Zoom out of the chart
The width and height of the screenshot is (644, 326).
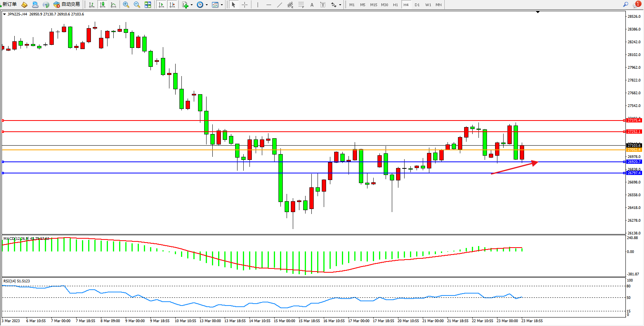point(137,5)
